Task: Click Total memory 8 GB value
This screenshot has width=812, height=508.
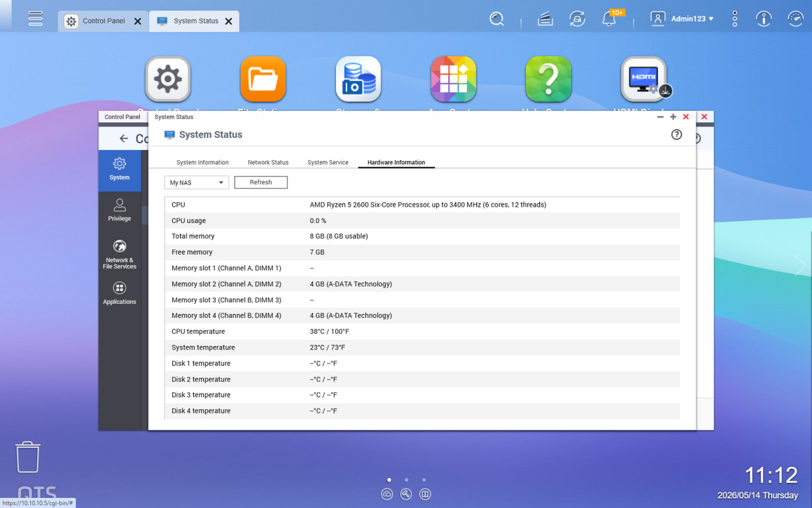Action: point(338,236)
